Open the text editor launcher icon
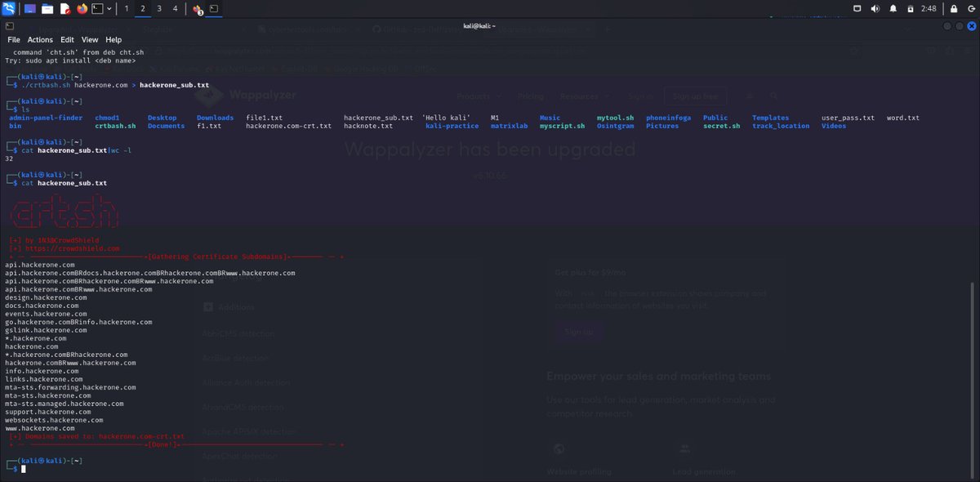Screen dimensions: 980x482 tap(65, 9)
